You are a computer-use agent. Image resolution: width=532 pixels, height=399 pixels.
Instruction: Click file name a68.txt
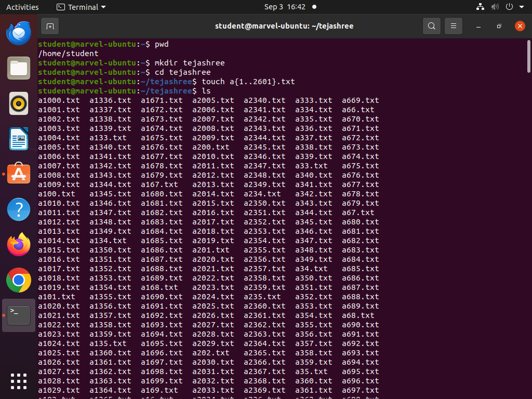coord(358,315)
